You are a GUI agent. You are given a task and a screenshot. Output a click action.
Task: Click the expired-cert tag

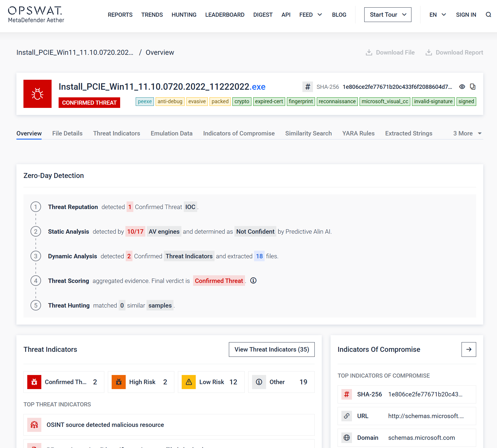pyautogui.click(x=269, y=101)
